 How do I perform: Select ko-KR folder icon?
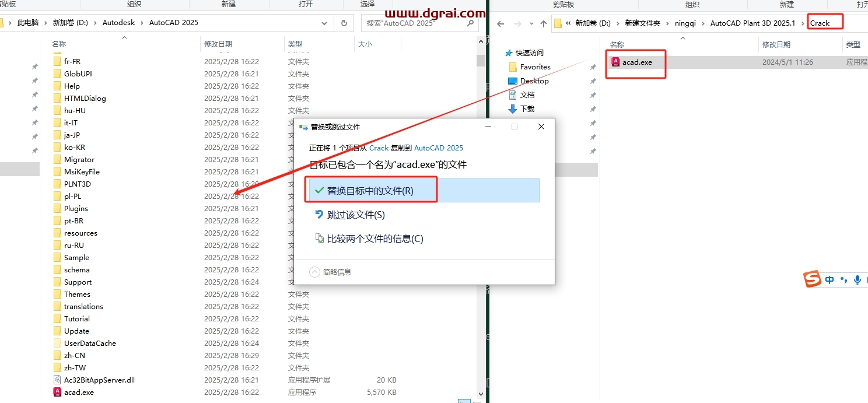pos(57,147)
